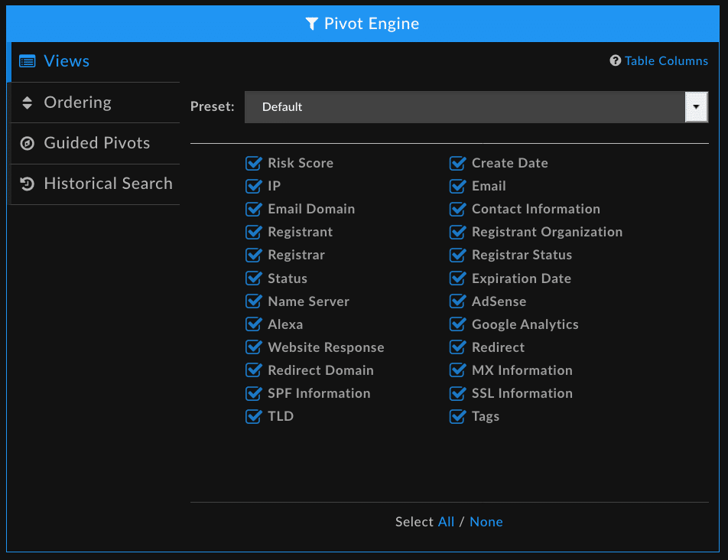Open the Guided Pivots tab
728x560 pixels.
click(x=96, y=143)
